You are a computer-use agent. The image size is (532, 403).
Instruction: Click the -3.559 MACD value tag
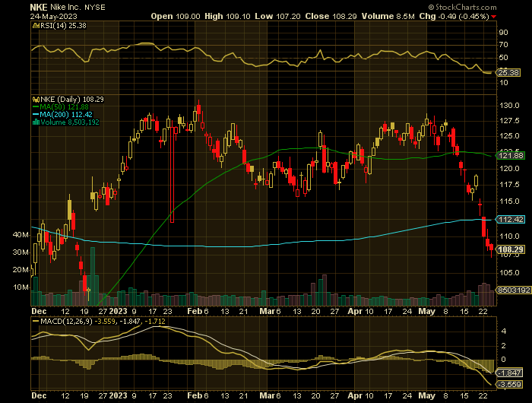coord(509,384)
